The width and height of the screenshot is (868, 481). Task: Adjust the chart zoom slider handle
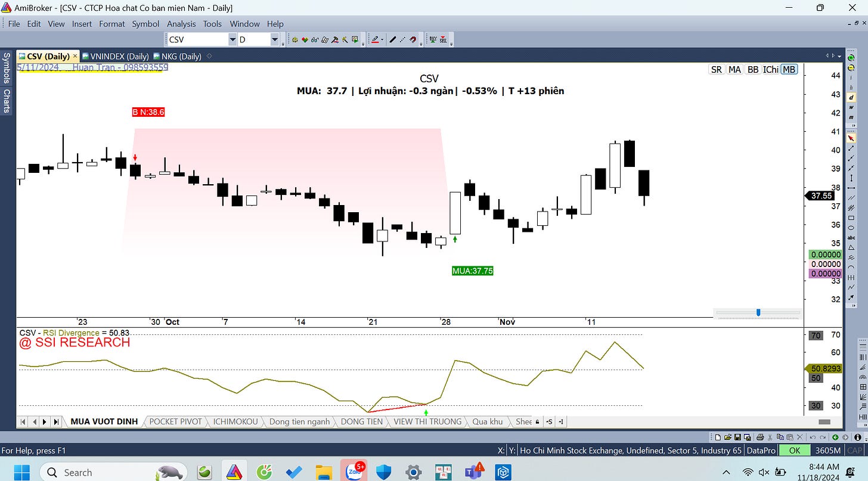point(758,312)
